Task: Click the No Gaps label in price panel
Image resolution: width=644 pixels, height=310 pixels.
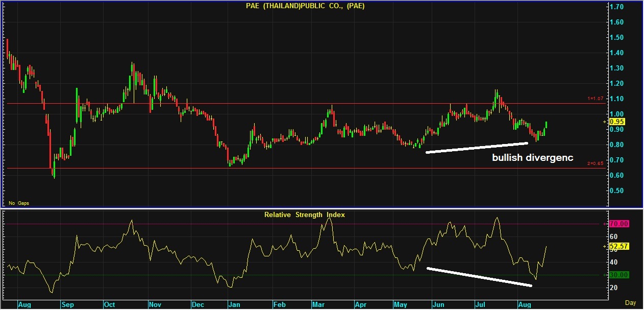Action: pos(19,203)
